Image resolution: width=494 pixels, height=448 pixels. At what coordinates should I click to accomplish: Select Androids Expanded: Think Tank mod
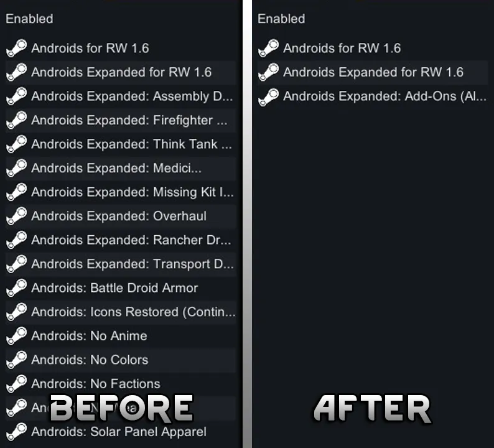coord(131,144)
